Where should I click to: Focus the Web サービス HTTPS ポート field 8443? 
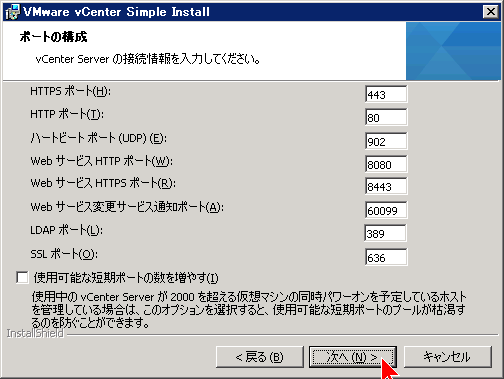coord(386,186)
